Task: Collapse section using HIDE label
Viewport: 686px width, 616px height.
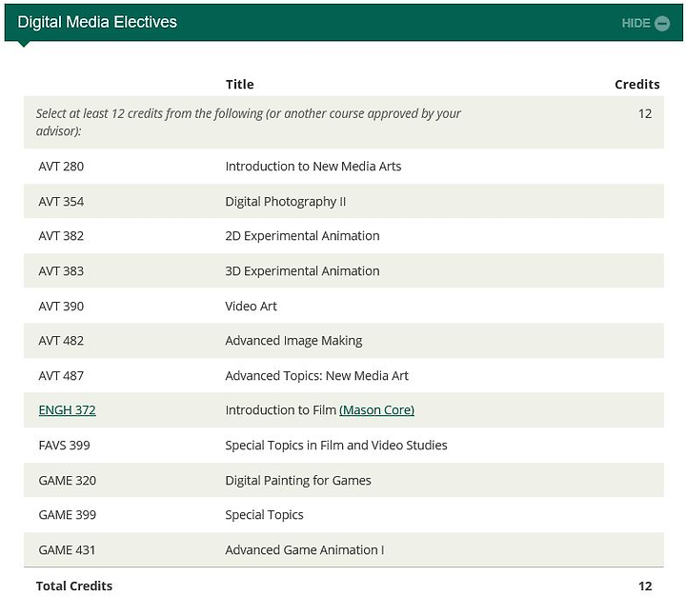Action: (636, 23)
